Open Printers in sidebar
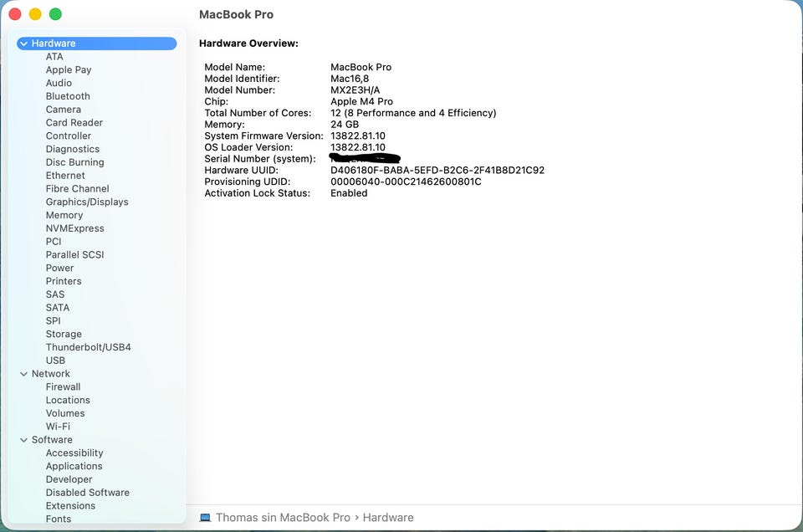 64,282
